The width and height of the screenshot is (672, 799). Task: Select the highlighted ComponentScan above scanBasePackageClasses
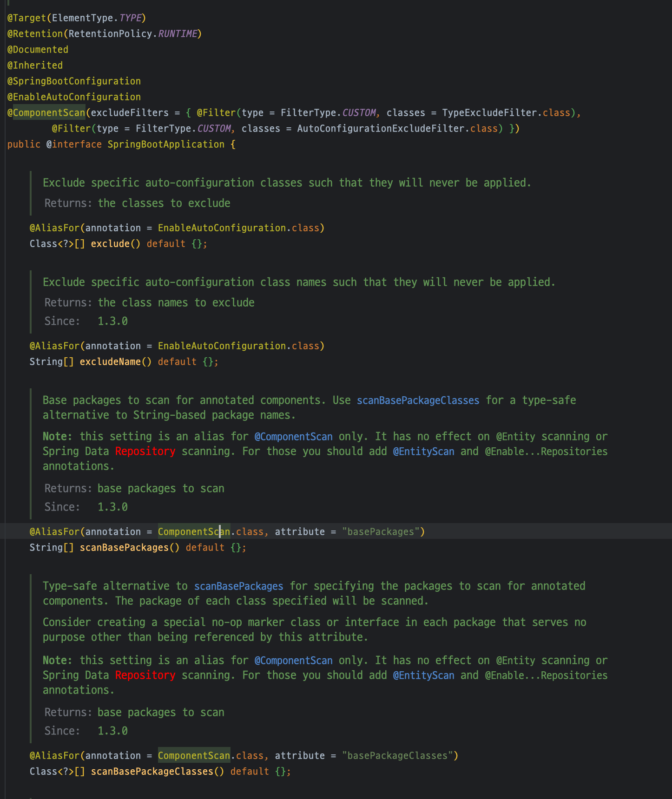[194, 756]
